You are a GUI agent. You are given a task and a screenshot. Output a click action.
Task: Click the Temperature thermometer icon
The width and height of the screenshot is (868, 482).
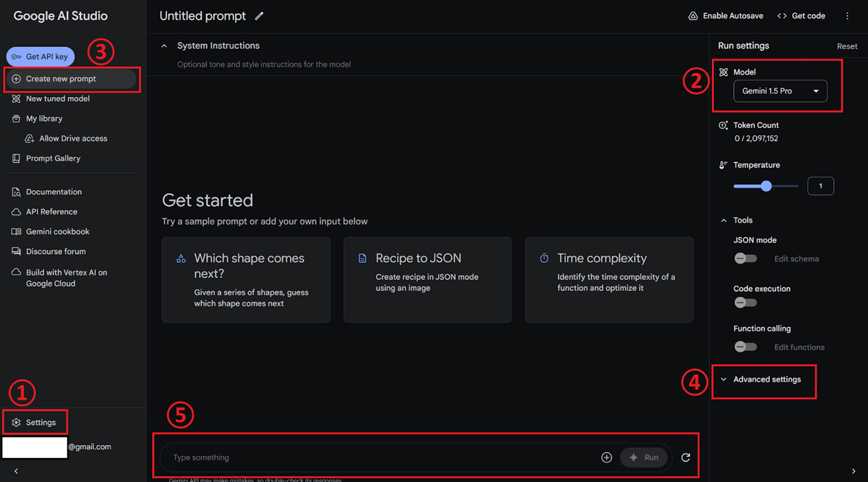pyautogui.click(x=723, y=165)
